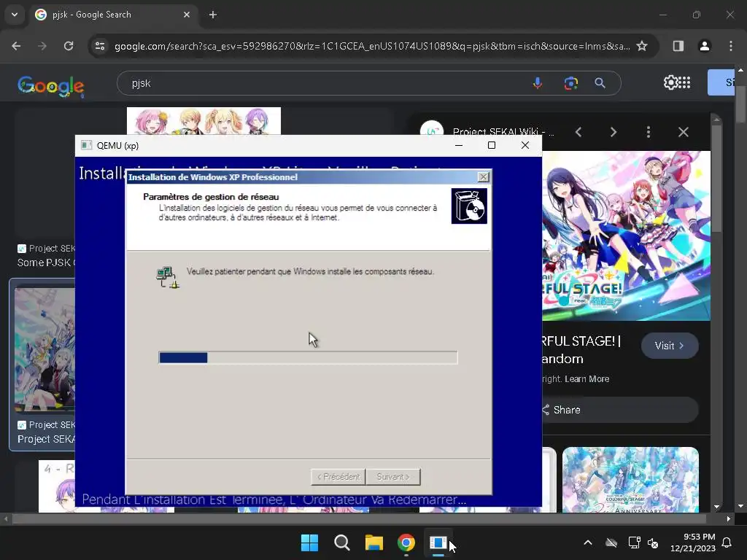Viewport: 747px width, 560px height.
Task: Open site information icon in address bar
Action: tap(100, 46)
